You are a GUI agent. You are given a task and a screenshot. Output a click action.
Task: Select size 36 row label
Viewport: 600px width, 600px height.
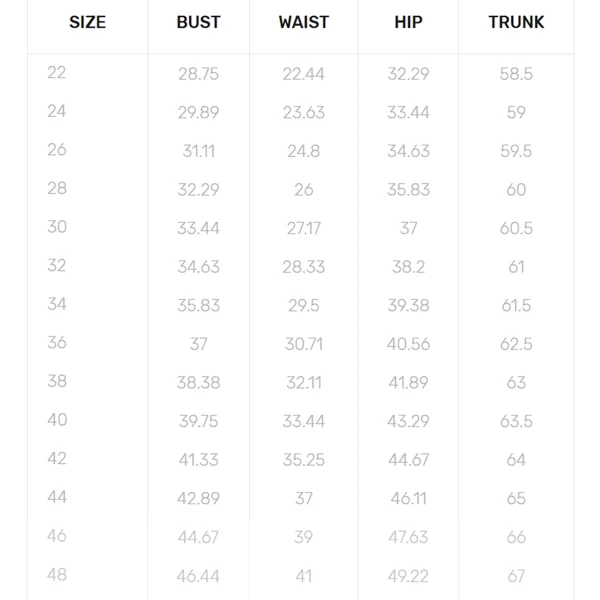[57, 342]
